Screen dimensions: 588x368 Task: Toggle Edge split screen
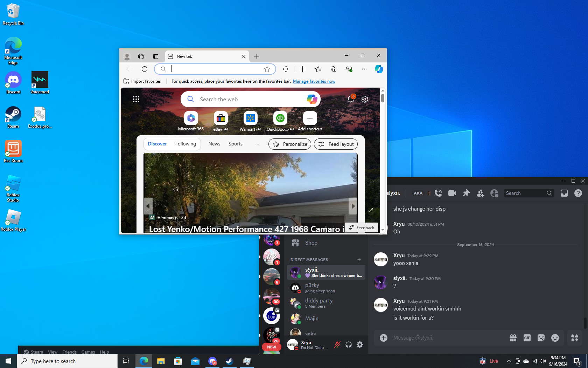tap(303, 69)
